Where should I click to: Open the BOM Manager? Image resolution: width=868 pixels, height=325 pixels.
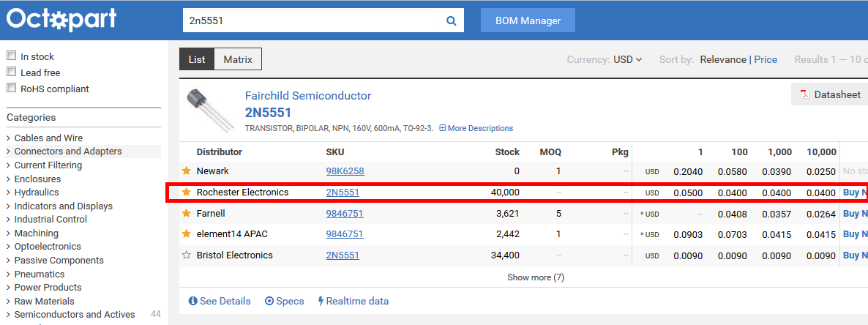point(528,20)
